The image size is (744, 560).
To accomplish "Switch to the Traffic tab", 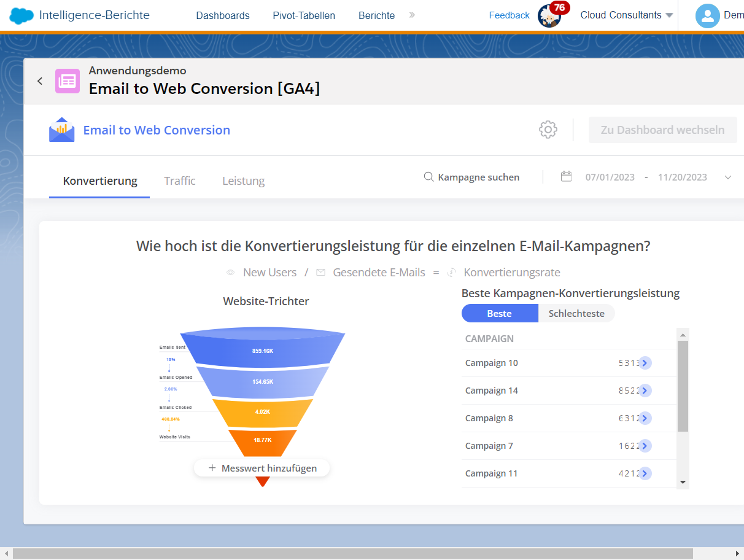I will point(179,181).
